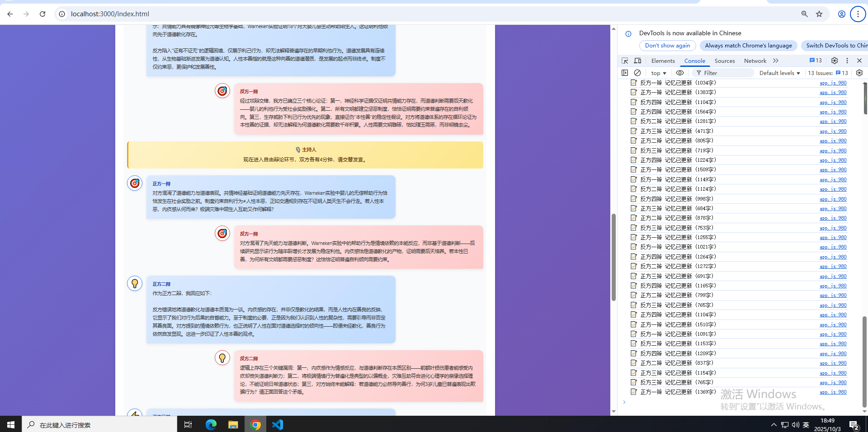This screenshot has width=868, height=432.
Task: Click the webpage vertical scrollbar thumb
Action: (613, 257)
